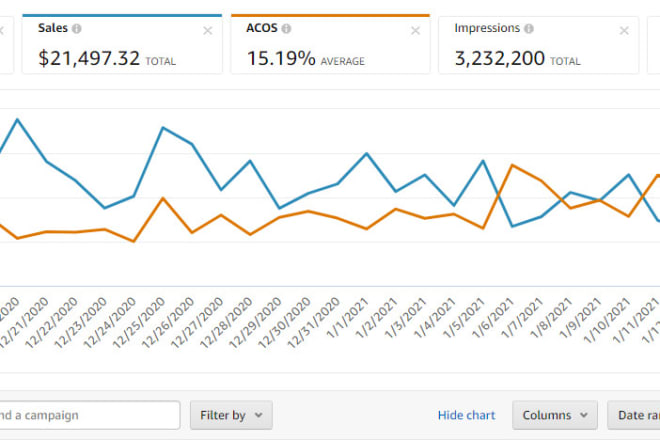Screen dimensions: 660x440
Task: Click the 12/28/2020 axis label
Action: coord(225,323)
